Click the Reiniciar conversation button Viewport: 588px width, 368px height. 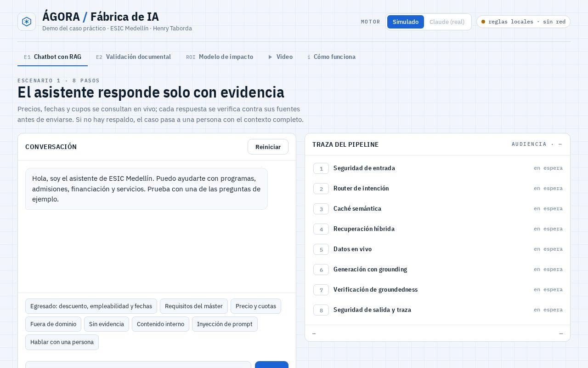(x=268, y=147)
